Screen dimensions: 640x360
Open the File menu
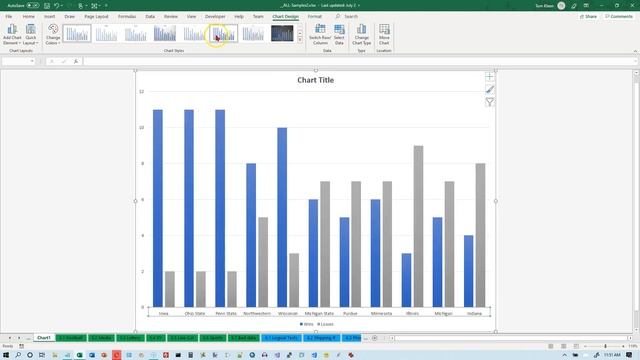click(x=9, y=16)
